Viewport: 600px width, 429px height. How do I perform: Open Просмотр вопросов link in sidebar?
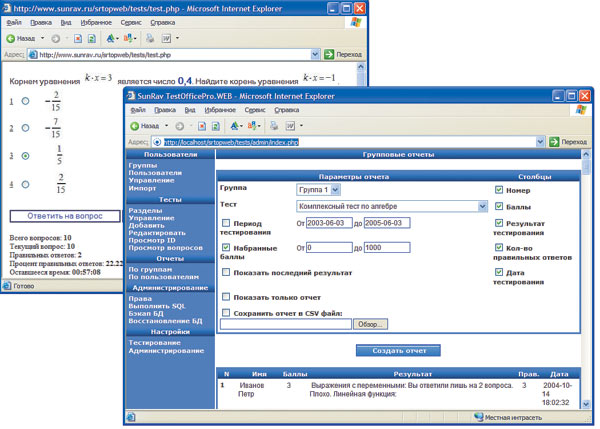pos(166,248)
